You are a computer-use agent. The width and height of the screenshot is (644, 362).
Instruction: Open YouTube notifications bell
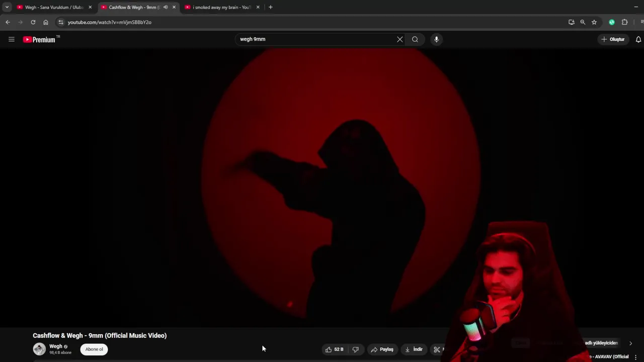638,39
